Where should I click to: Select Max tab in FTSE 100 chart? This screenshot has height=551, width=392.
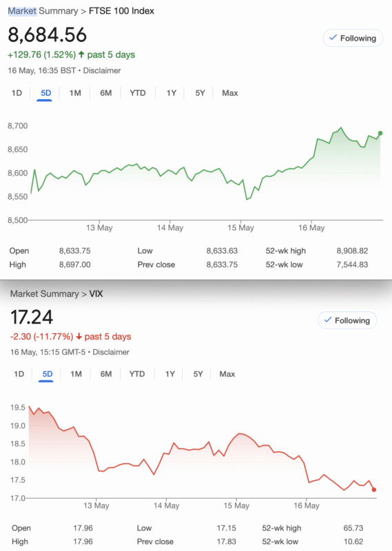click(x=230, y=93)
